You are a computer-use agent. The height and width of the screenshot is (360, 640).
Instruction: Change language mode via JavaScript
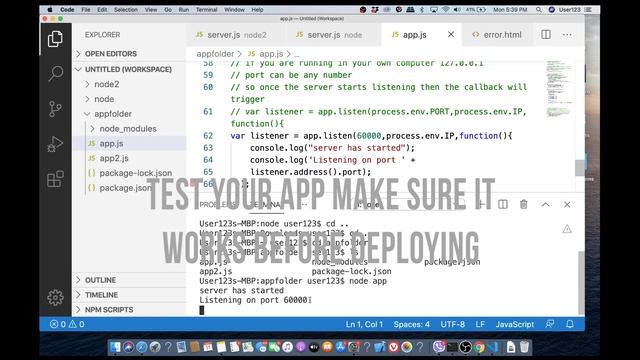(x=515, y=324)
